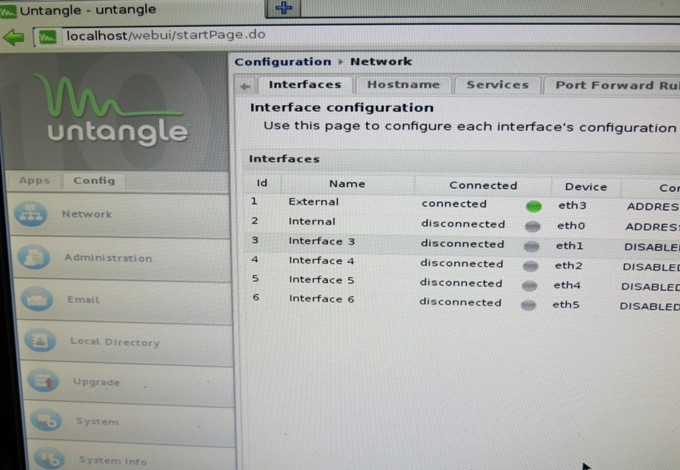Click the eth3 device cell
The height and width of the screenshot is (470, 680).
[572, 205]
